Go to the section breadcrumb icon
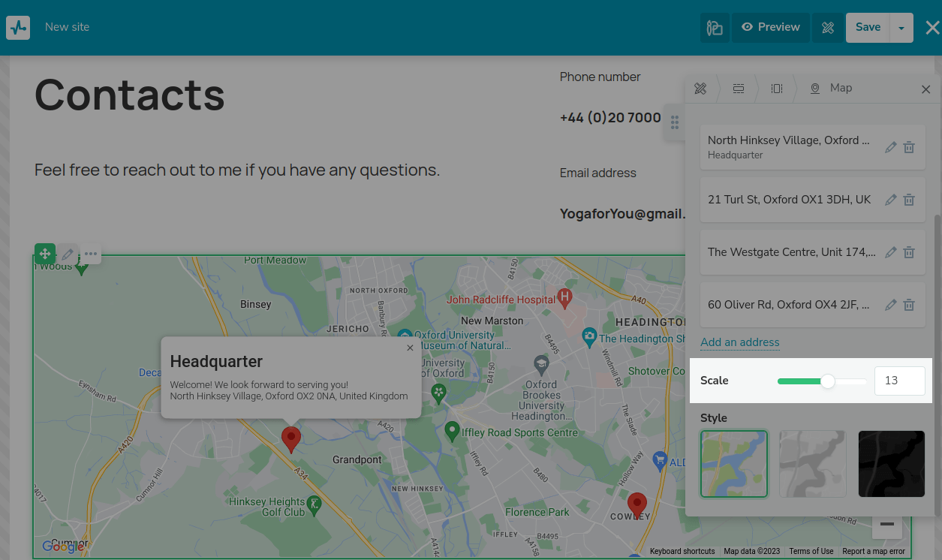The image size is (942, 560). (x=739, y=89)
